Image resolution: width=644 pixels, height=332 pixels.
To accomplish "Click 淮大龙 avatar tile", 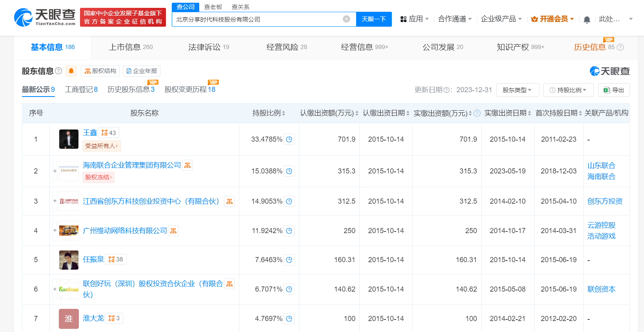I will tap(69, 319).
